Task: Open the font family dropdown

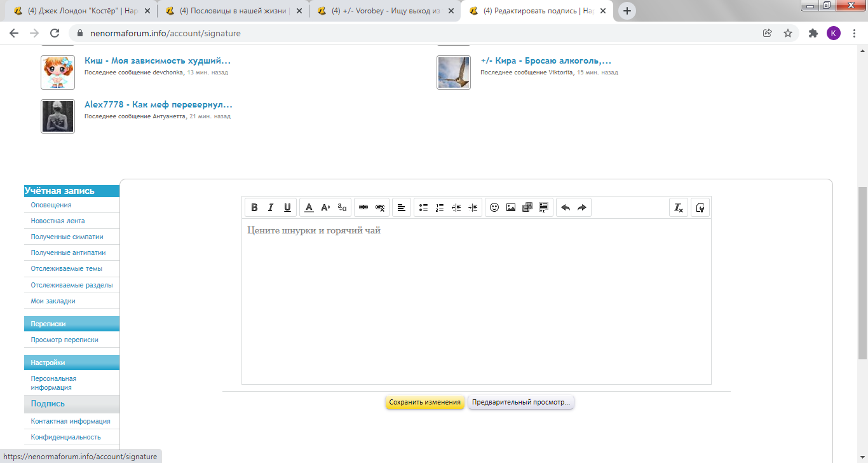Action: click(x=342, y=207)
